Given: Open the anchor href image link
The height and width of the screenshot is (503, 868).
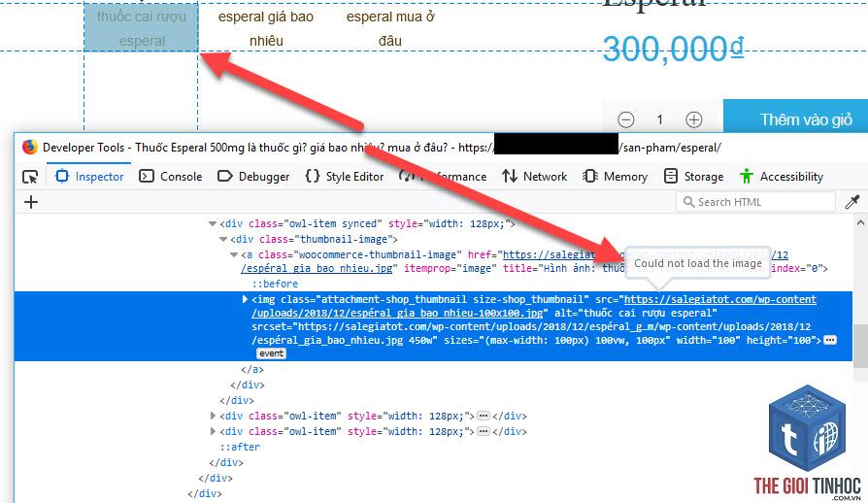Looking at the screenshot, I should [515, 261].
